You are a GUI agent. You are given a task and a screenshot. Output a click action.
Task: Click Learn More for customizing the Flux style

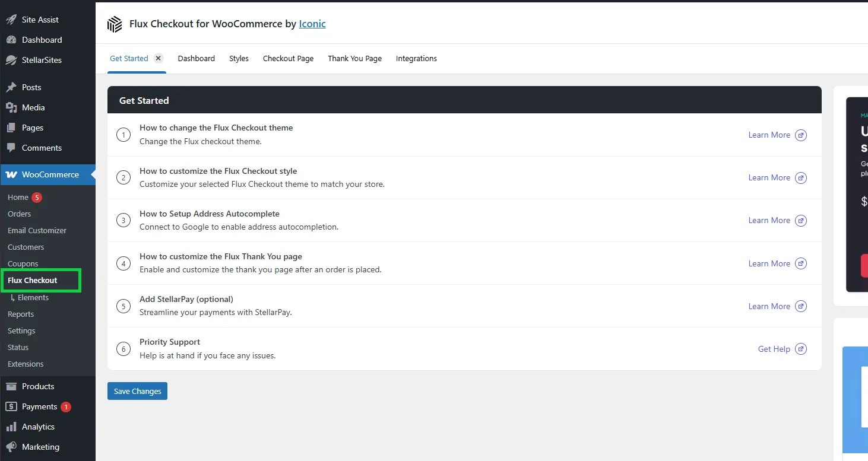[769, 177]
